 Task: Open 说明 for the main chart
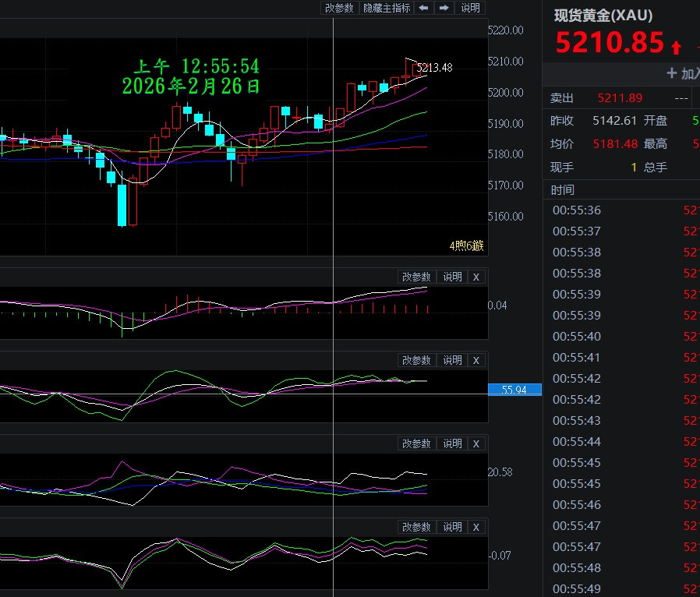tap(471, 8)
